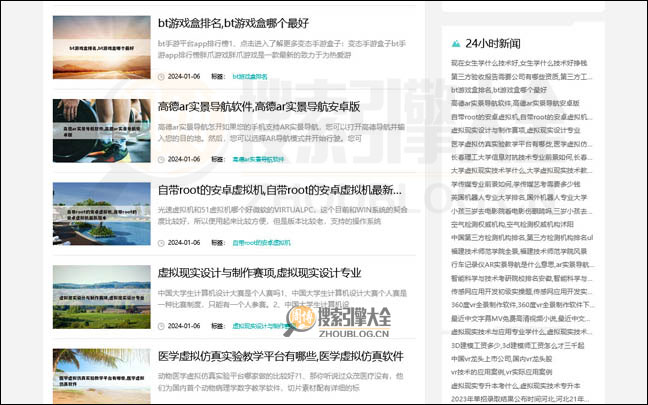
Task: Open sidebar news '360度vr全景制作软件'
Action: click(x=522, y=305)
